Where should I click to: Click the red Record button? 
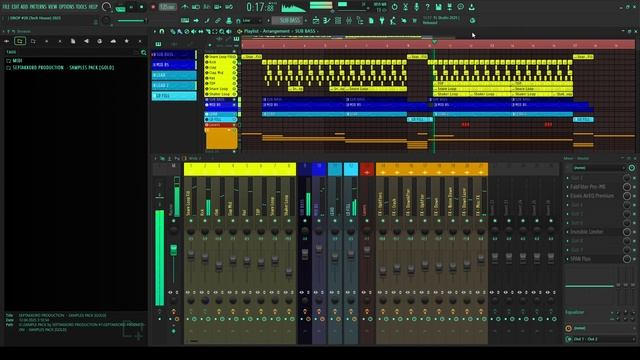[x=153, y=7]
